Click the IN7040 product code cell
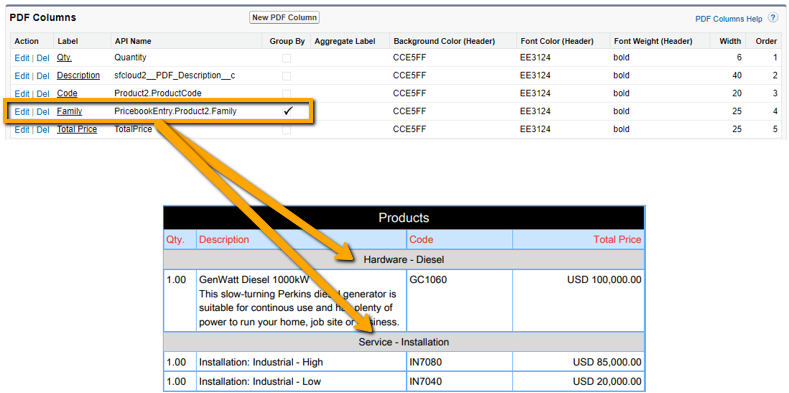Viewport: 789px width, 393px height. (x=459, y=381)
